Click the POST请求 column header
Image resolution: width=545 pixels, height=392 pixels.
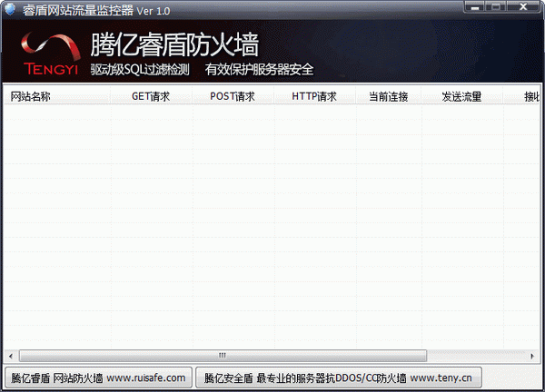tap(233, 96)
